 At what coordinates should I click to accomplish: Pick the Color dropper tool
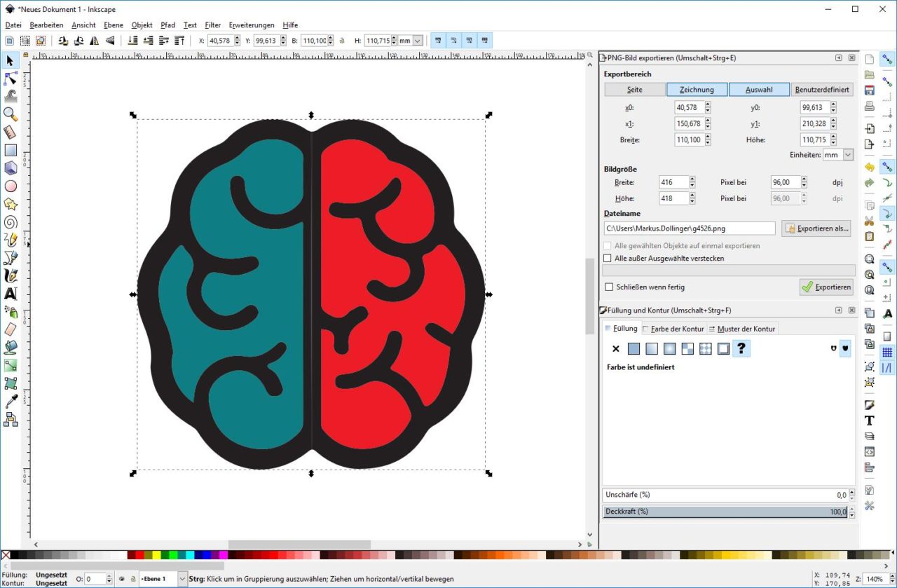11,402
